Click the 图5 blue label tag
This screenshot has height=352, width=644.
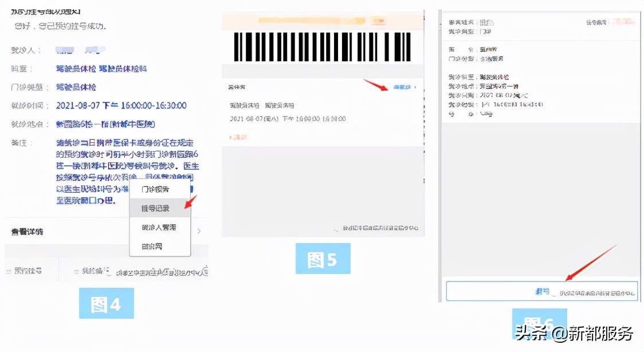[323, 259]
